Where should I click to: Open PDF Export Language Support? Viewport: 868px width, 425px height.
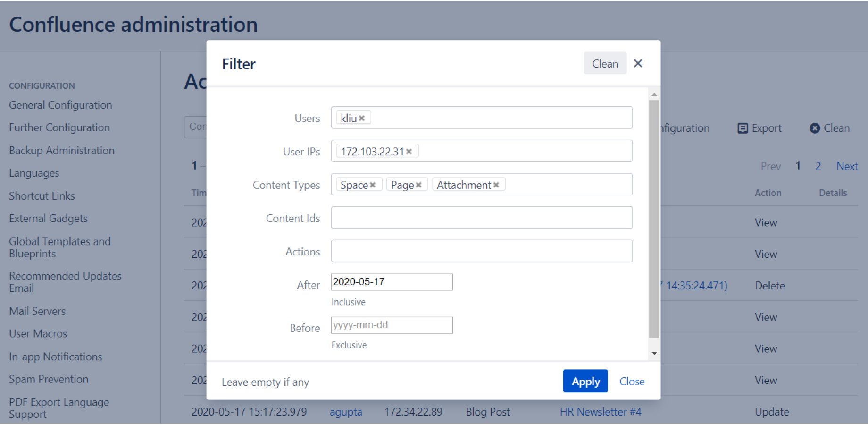coord(59,408)
